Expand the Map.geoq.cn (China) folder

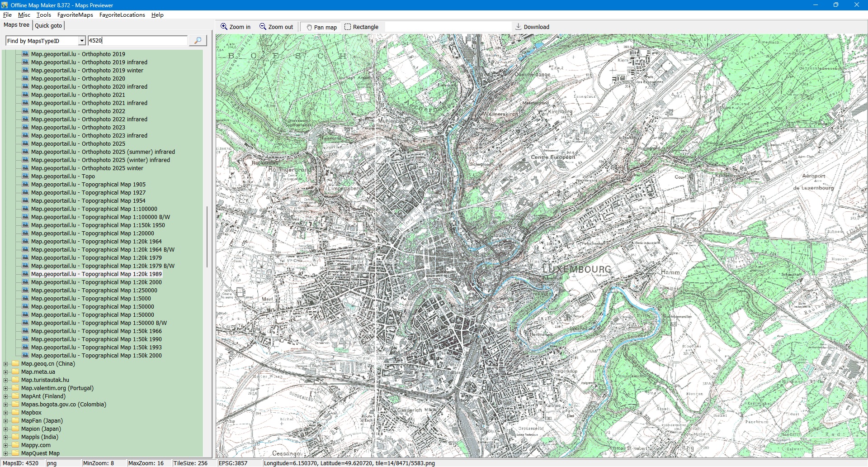(x=6, y=364)
